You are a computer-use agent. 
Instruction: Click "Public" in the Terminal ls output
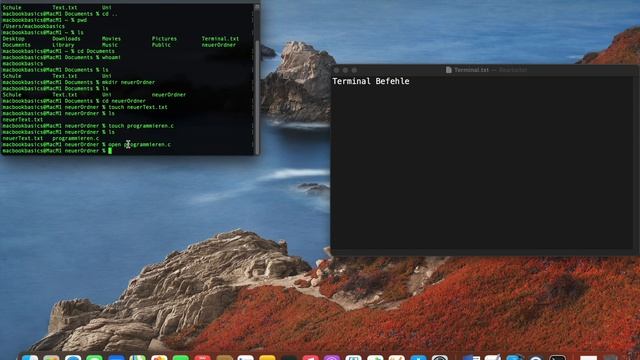pyautogui.click(x=161, y=45)
